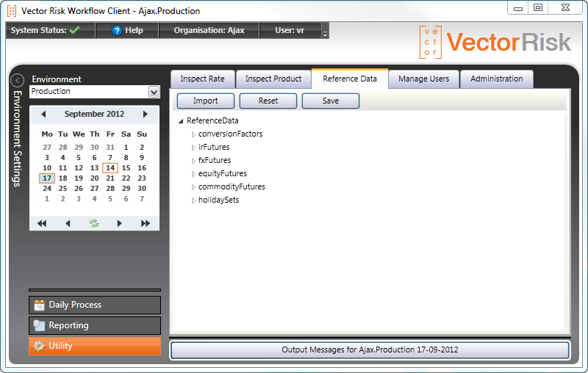Image resolution: width=588 pixels, height=373 pixels.
Task: Click Organisation: Ajax in status bar
Action: tap(209, 30)
